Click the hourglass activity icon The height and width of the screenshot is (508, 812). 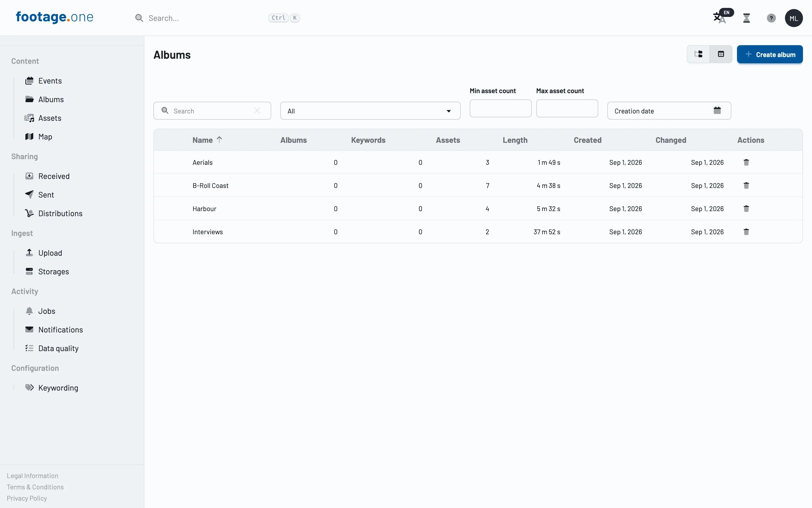[747, 18]
